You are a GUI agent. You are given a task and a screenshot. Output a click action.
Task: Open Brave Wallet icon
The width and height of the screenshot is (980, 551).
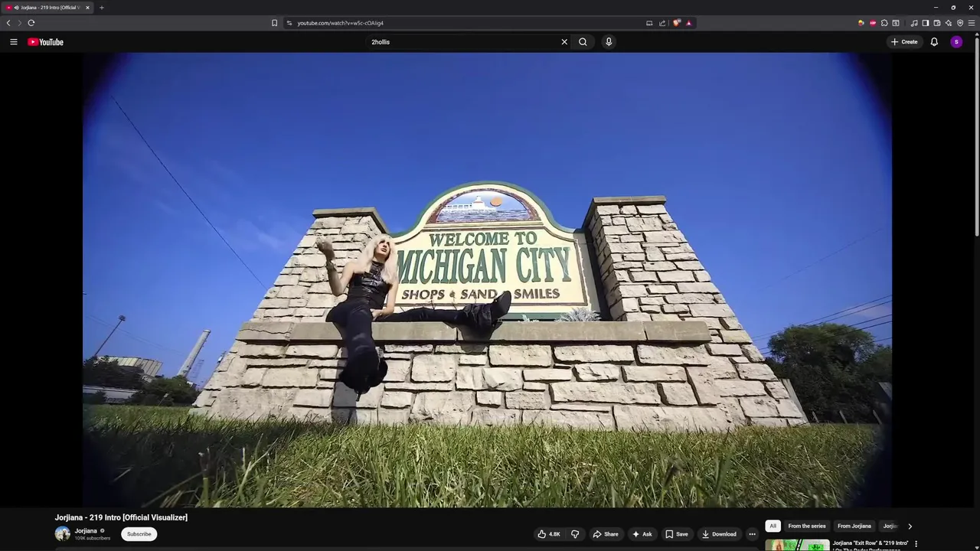coord(937,23)
